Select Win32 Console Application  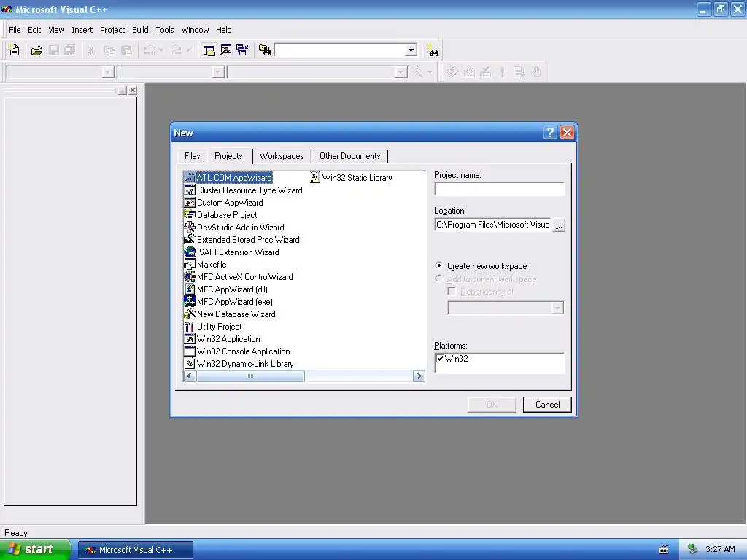pos(237,351)
